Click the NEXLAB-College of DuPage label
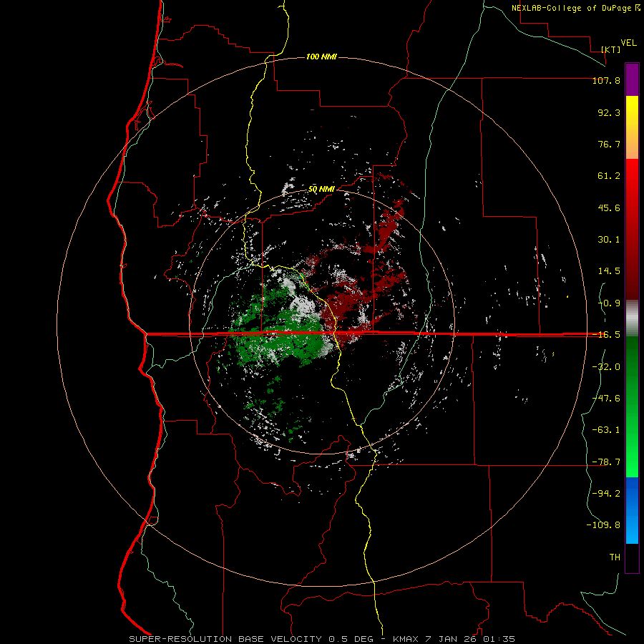644x644 pixels. [571, 8]
